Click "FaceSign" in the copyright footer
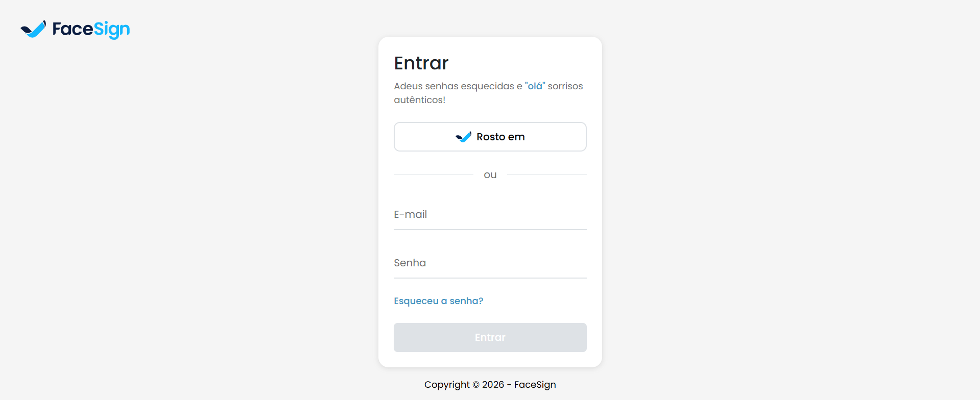 click(x=535, y=385)
